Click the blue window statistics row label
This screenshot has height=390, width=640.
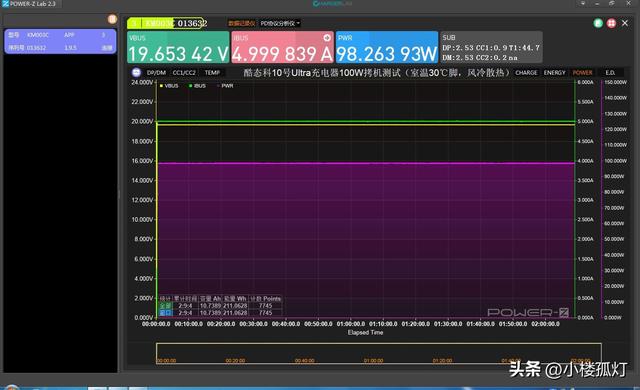click(165, 313)
